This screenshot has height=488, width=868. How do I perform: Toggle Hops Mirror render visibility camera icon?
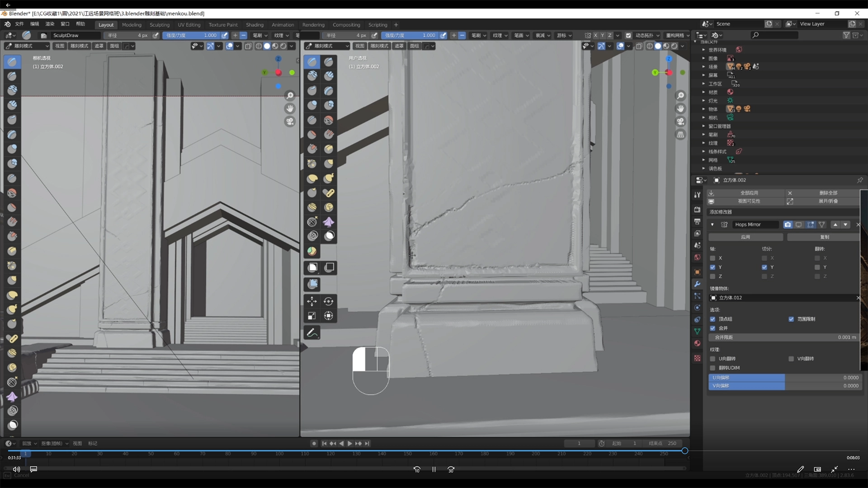pyautogui.click(x=788, y=225)
